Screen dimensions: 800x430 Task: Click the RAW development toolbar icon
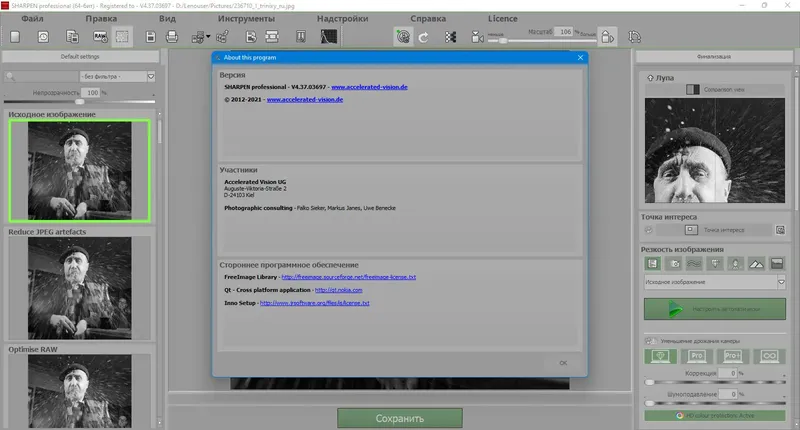100,37
